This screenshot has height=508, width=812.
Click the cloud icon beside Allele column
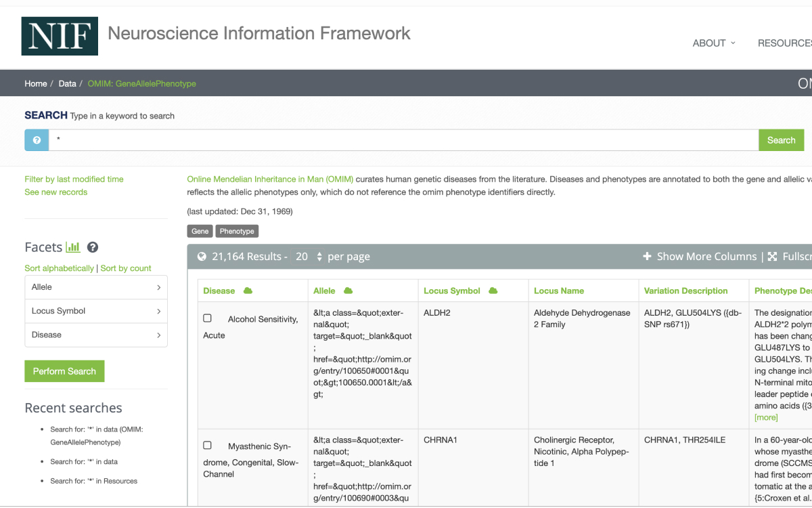point(348,291)
